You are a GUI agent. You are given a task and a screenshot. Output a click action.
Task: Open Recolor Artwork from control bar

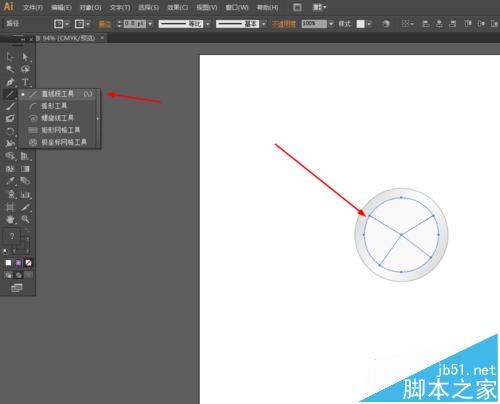[x=386, y=24]
